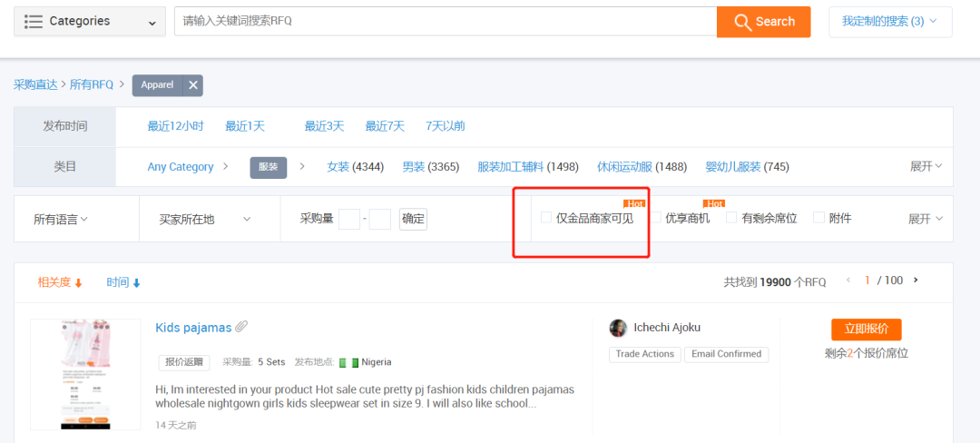Check the 仅金品商家可见 checkbox
The image size is (980, 443).
point(546,218)
